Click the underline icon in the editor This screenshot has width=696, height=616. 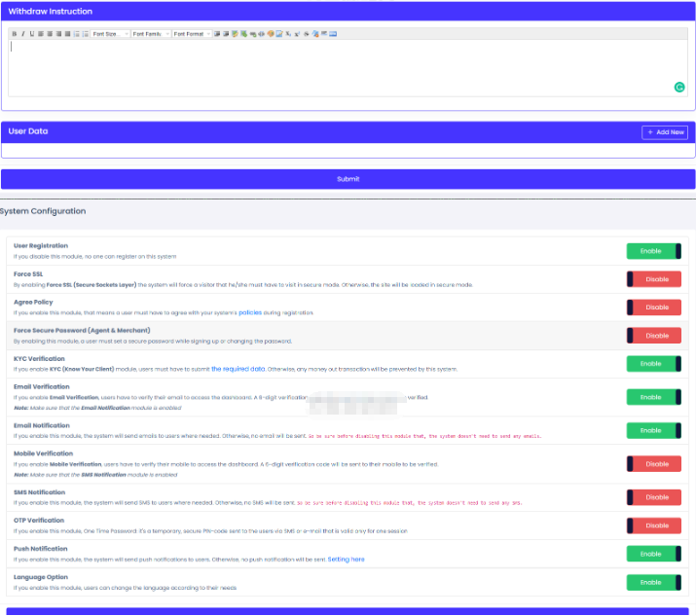click(x=31, y=34)
